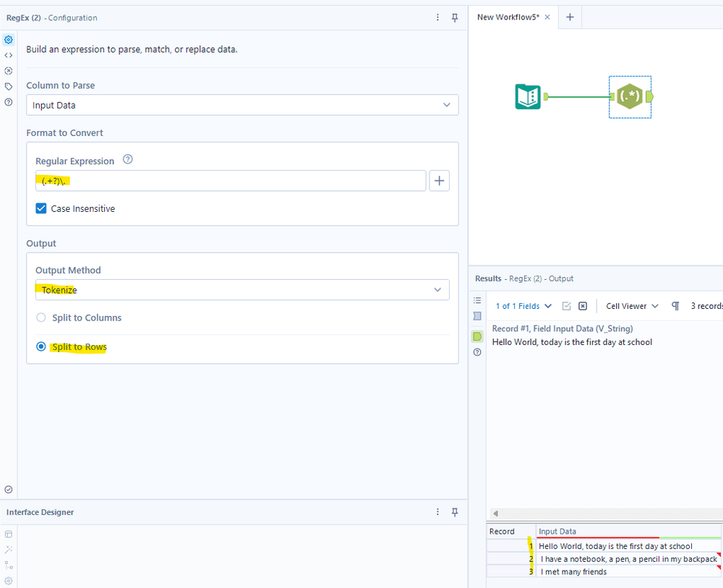The height and width of the screenshot is (588, 723).
Task: Click the Regular Expression input field
Action: (231, 181)
